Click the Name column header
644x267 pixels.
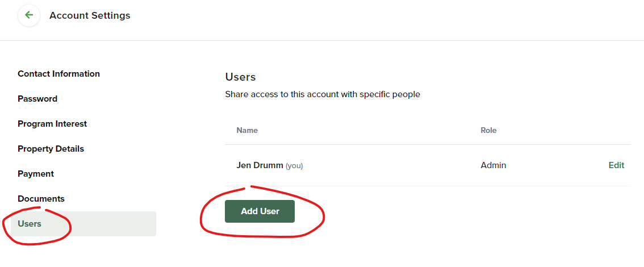point(247,130)
